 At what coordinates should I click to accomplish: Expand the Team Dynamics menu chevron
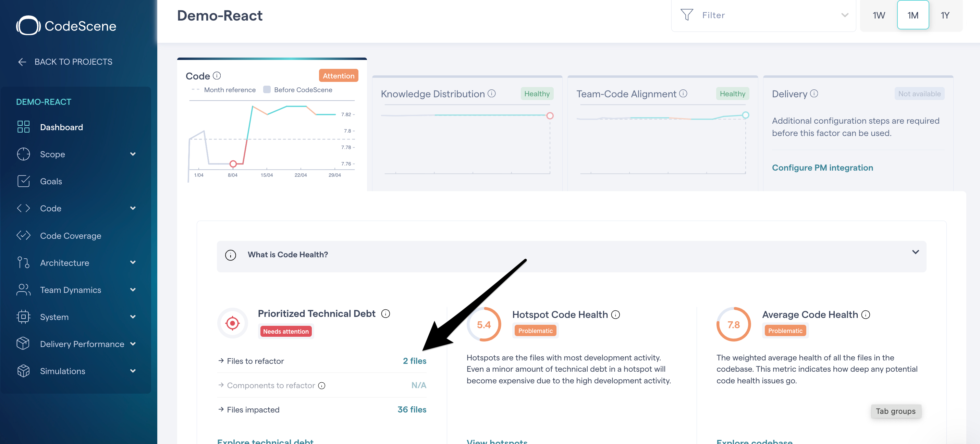tap(133, 289)
